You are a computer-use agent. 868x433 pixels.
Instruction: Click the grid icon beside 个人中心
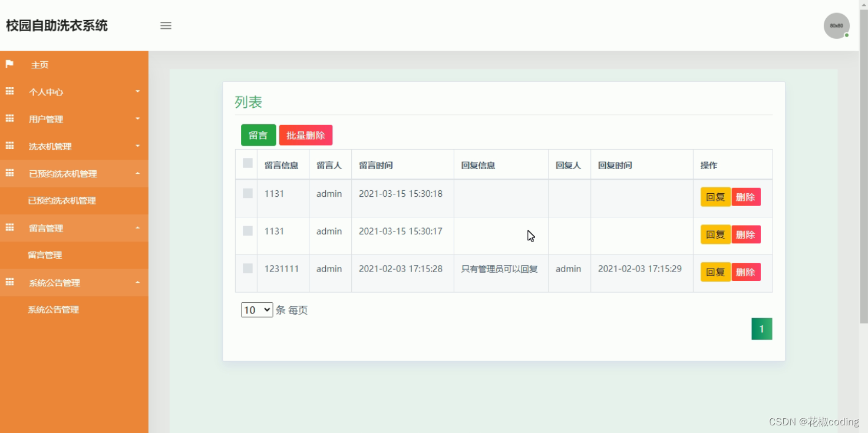pyautogui.click(x=9, y=91)
